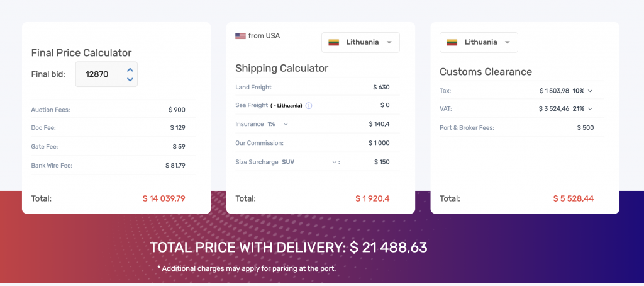Click the Shipping Calculator total $1 920,4
This screenshot has width=644, height=286.
coord(372,198)
